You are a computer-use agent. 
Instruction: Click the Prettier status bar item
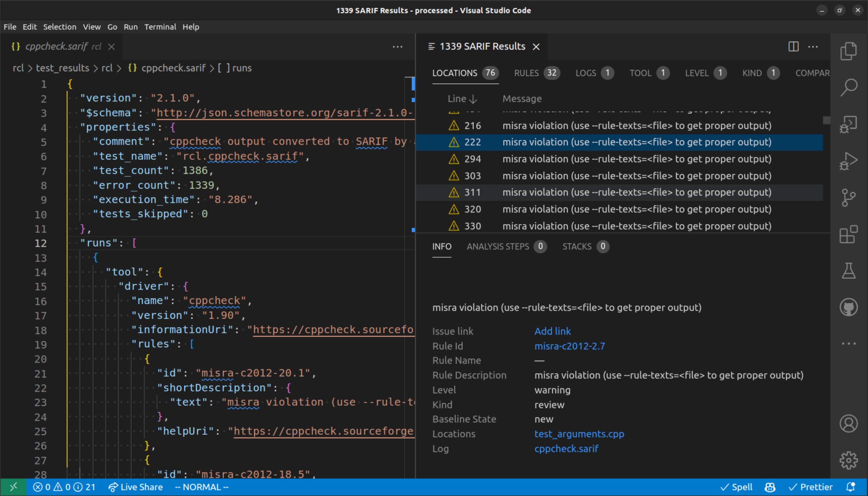tap(810, 487)
